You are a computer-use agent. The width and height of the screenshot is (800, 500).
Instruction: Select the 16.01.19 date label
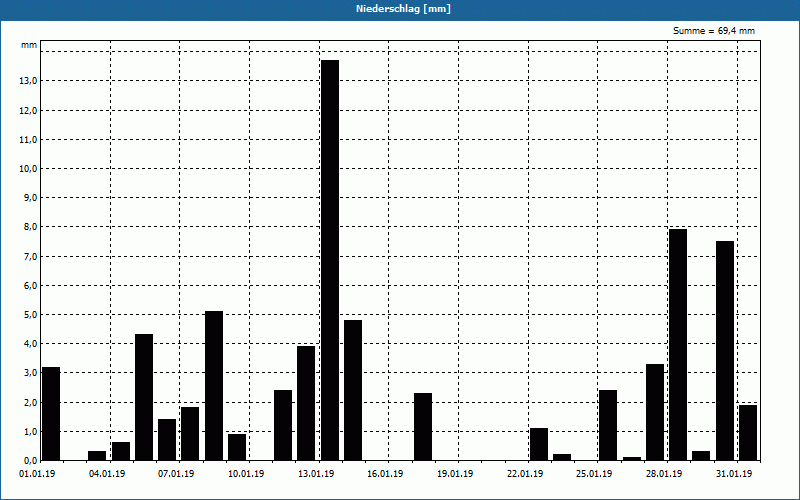tap(385, 474)
